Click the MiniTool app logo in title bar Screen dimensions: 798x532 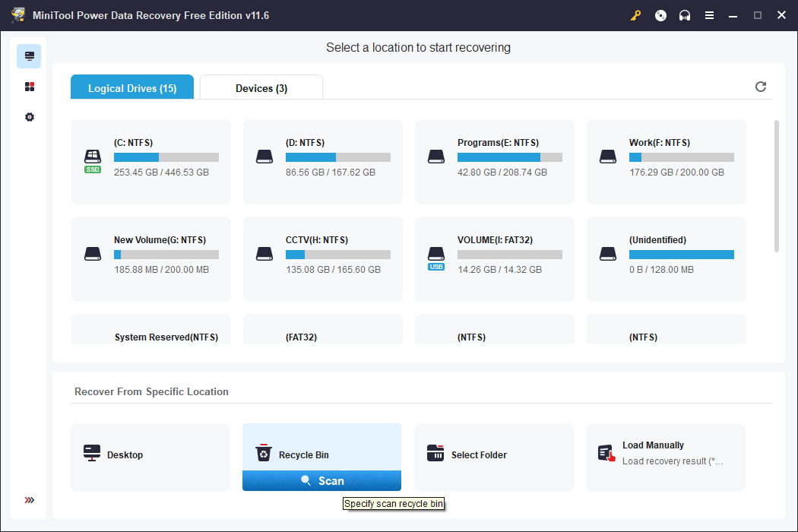(18, 15)
